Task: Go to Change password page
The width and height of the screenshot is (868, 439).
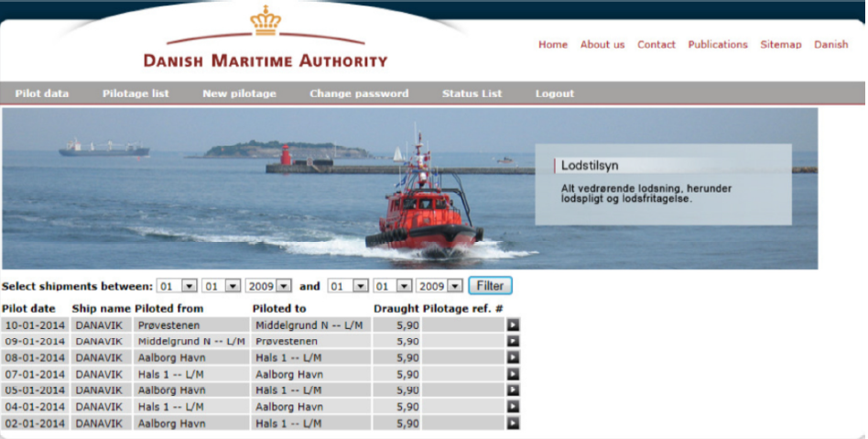Action: pyautogui.click(x=359, y=93)
